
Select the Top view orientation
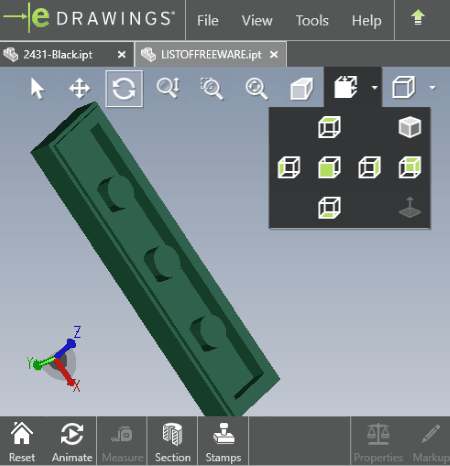coord(329,127)
